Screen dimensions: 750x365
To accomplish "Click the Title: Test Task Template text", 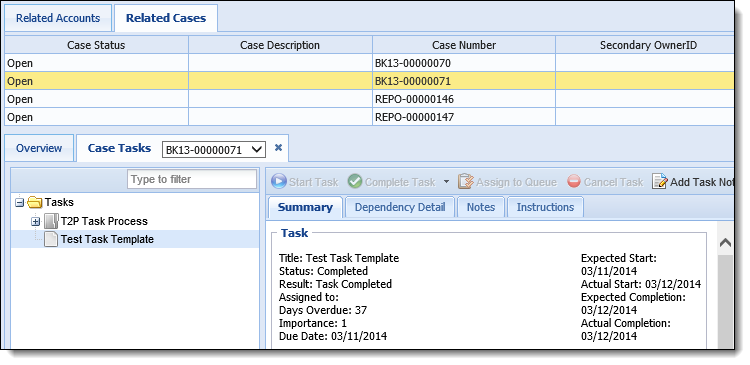I will [x=339, y=258].
